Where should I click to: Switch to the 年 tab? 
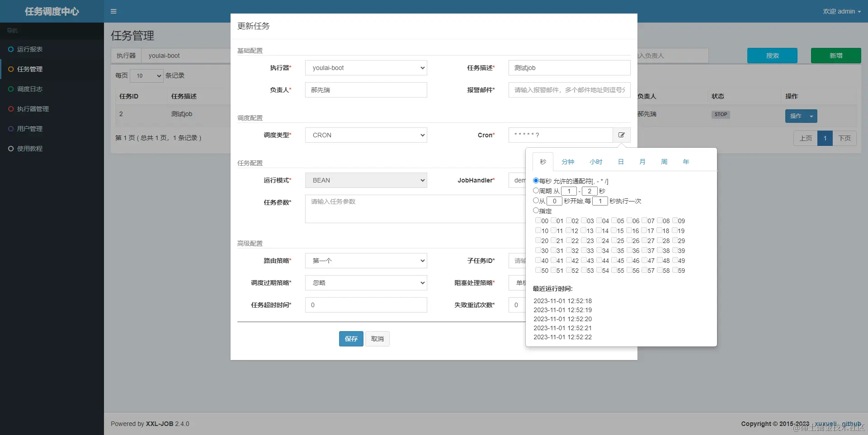coord(686,162)
